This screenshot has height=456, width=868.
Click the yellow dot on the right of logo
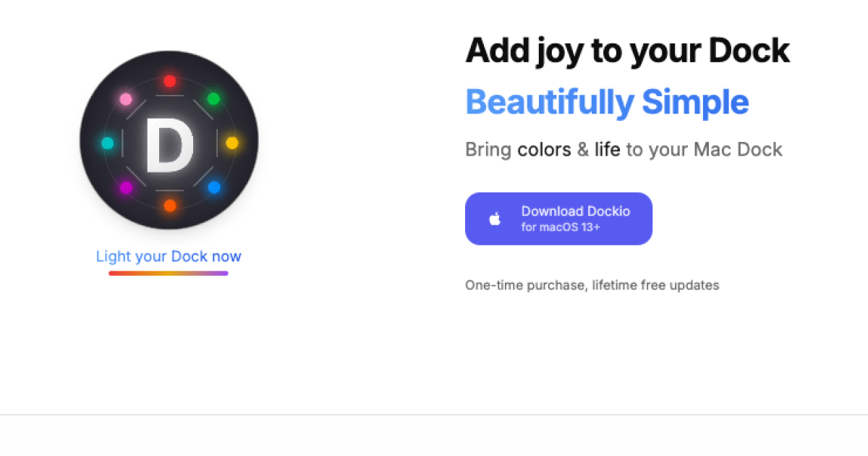(x=231, y=143)
